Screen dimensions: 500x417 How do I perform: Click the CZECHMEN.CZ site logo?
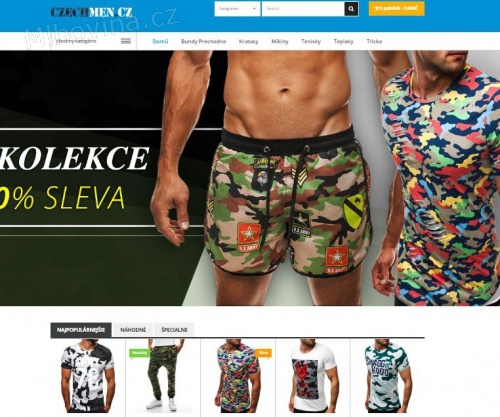tap(91, 12)
